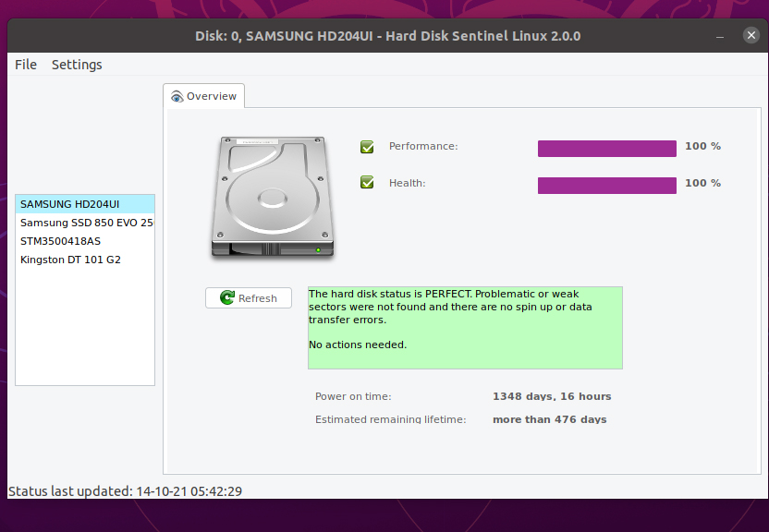Screen dimensions: 769x532
Task: Click the 'Power on time:' label
Action: coord(353,396)
